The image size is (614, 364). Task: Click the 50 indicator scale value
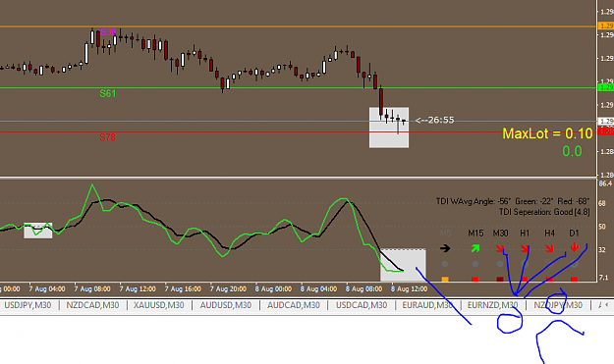pos(602,227)
